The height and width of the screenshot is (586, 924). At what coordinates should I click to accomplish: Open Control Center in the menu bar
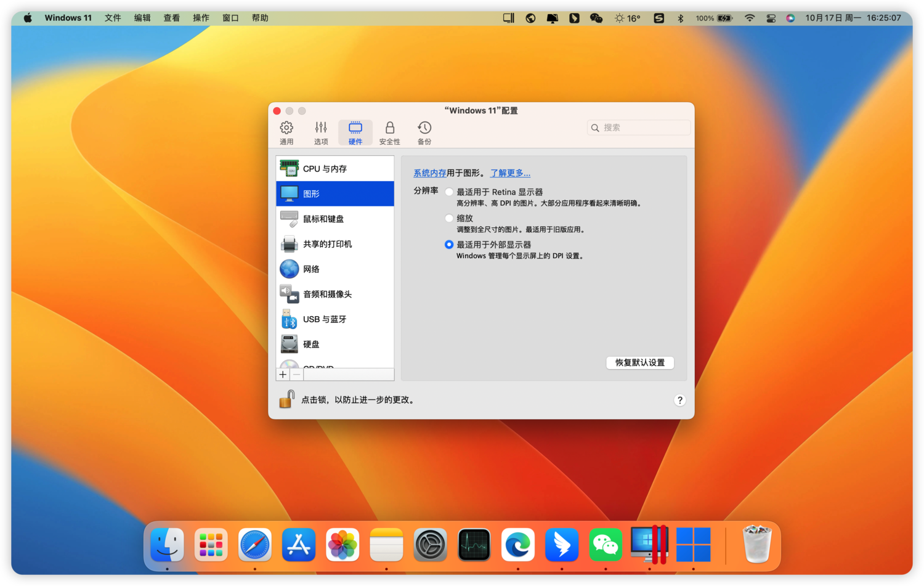click(x=771, y=18)
